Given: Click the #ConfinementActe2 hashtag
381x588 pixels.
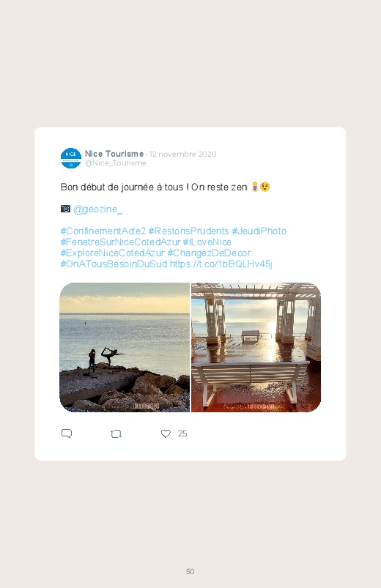Looking at the screenshot, I should pyautogui.click(x=103, y=231).
